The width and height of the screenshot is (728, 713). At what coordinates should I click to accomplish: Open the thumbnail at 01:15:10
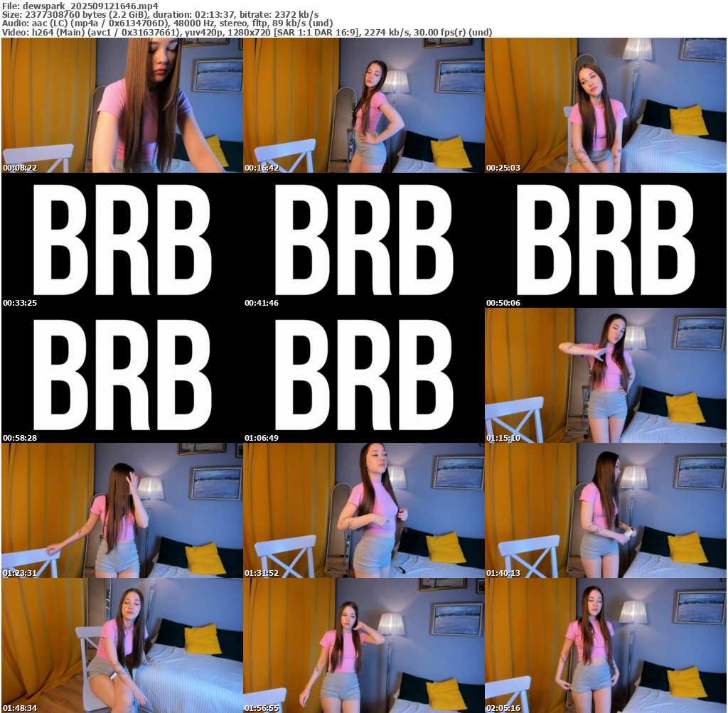[x=606, y=375]
